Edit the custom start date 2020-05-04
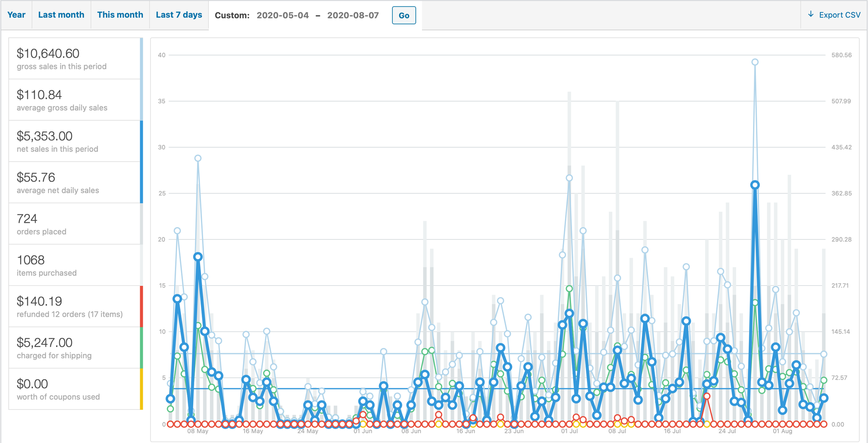 (x=283, y=15)
